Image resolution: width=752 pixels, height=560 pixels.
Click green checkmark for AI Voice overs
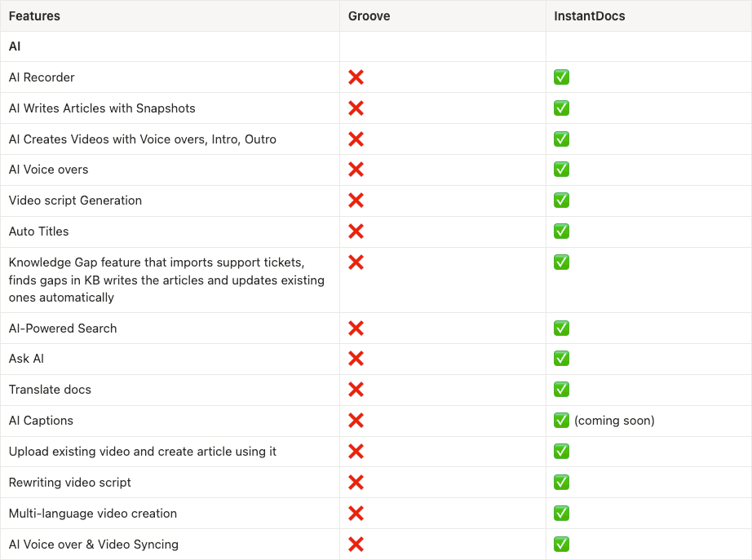(x=561, y=170)
